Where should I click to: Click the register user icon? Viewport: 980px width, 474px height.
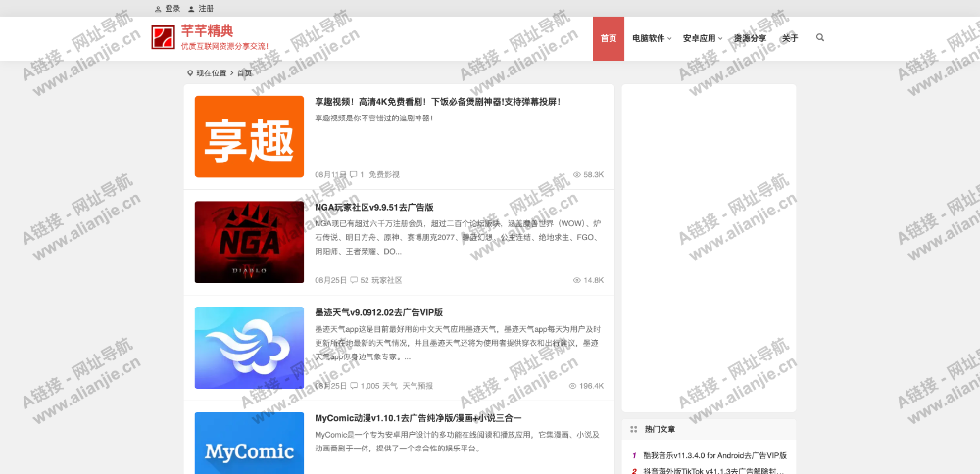click(191, 9)
